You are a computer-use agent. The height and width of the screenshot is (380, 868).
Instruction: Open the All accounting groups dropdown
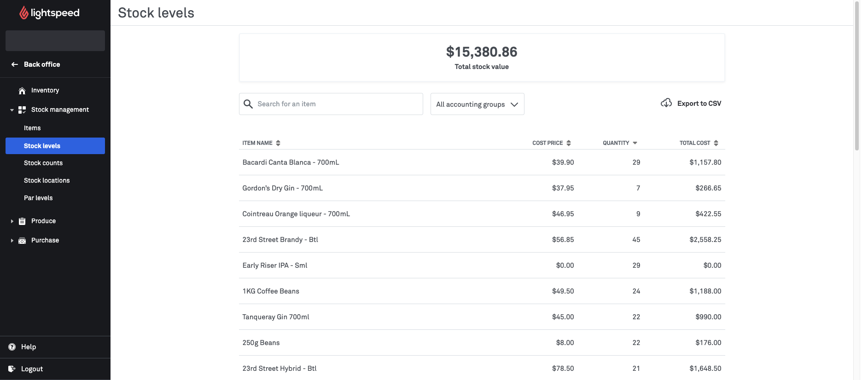(x=477, y=104)
